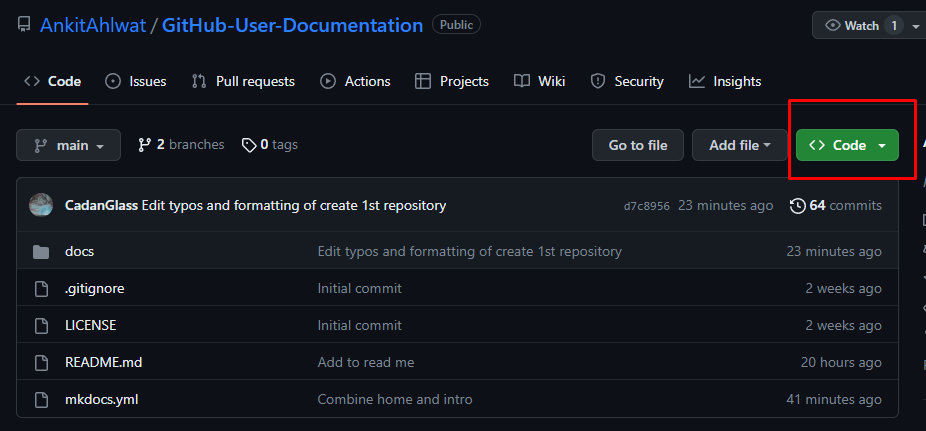Screen dimensions: 926x431
Task: Click the README.md file icon
Action: pyautogui.click(x=41, y=363)
